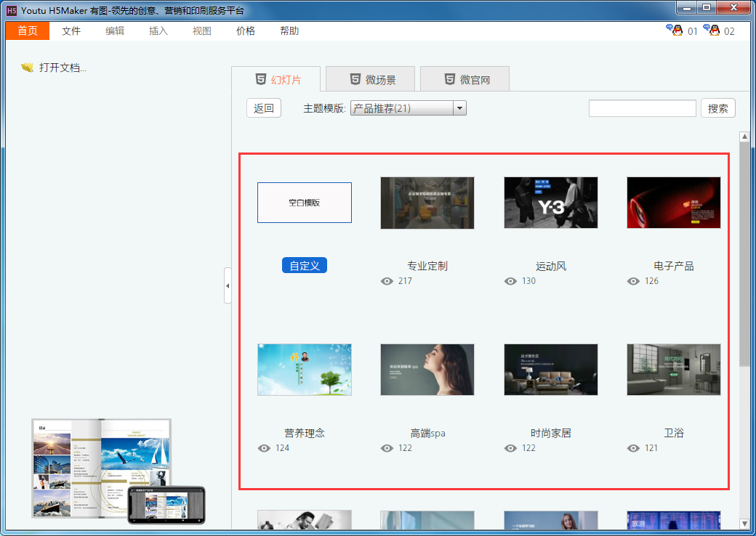756x536 pixels.
Task: Click the 电子产品 template title
Action: [x=674, y=266]
